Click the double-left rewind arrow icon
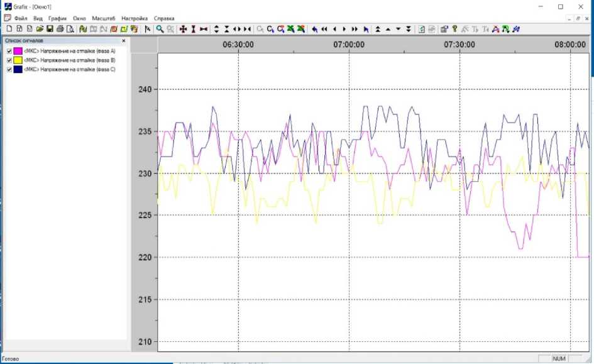 [x=324, y=29]
